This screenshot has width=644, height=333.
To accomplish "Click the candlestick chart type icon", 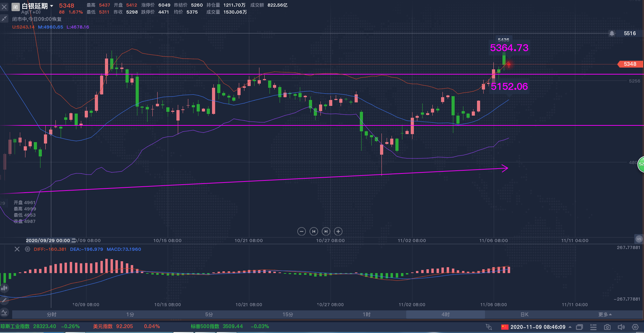I will 4,288.
